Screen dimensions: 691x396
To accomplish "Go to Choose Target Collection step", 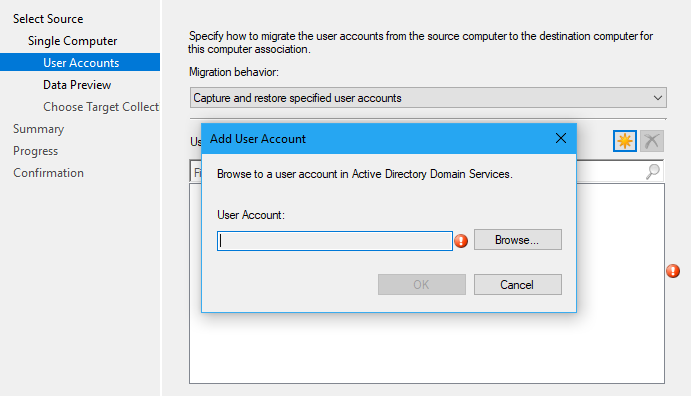I will click(x=101, y=107).
